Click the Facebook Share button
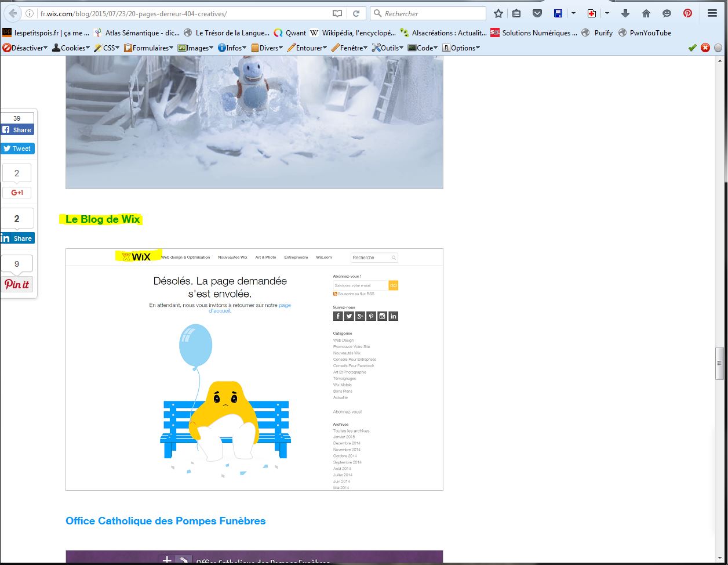The width and height of the screenshot is (728, 565). pos(17,130)
